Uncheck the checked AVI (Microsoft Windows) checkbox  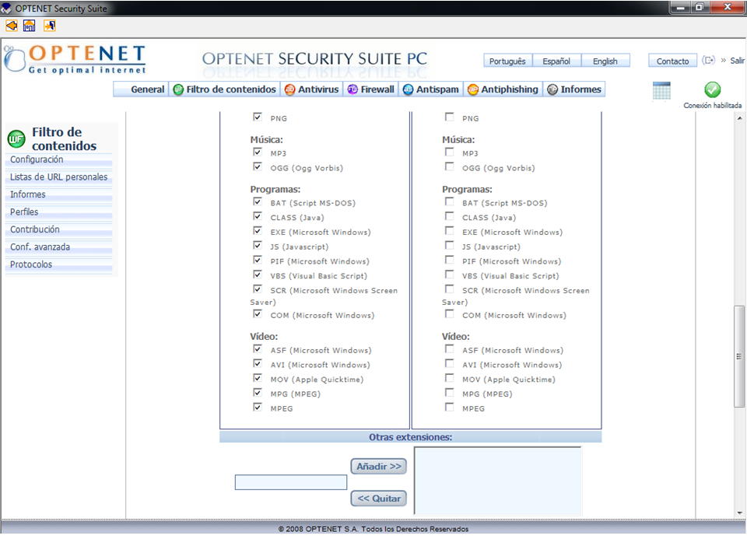(258, 364)
